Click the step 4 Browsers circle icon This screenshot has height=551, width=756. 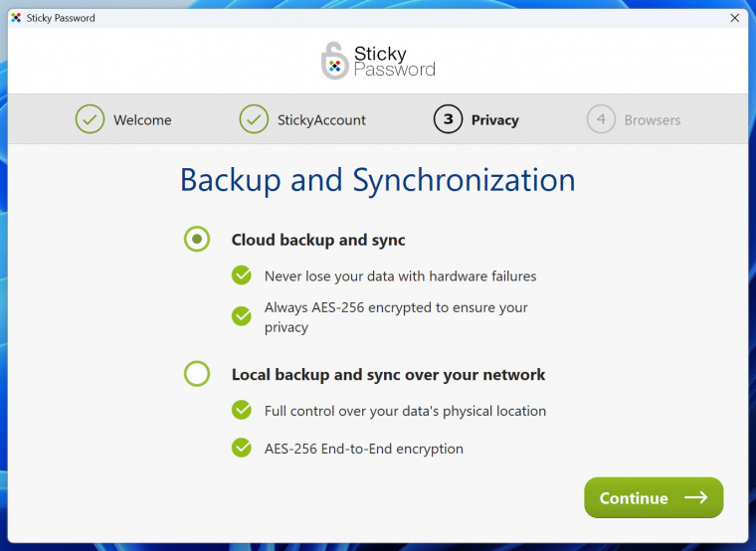pos(601,119)
